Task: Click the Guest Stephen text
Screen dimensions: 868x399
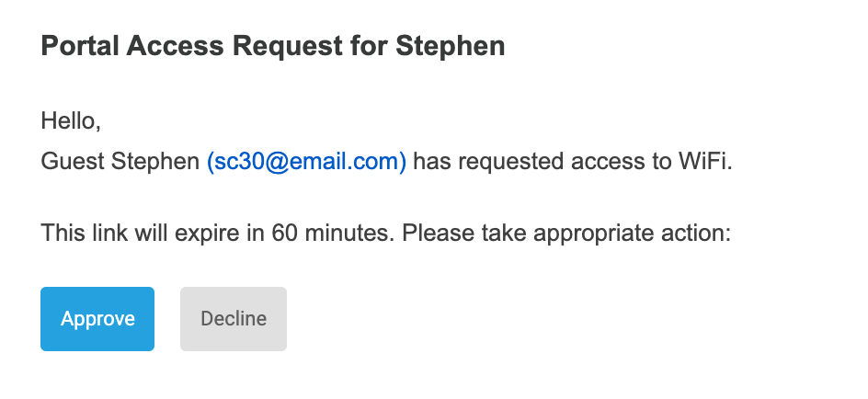Action: point(120,162)
